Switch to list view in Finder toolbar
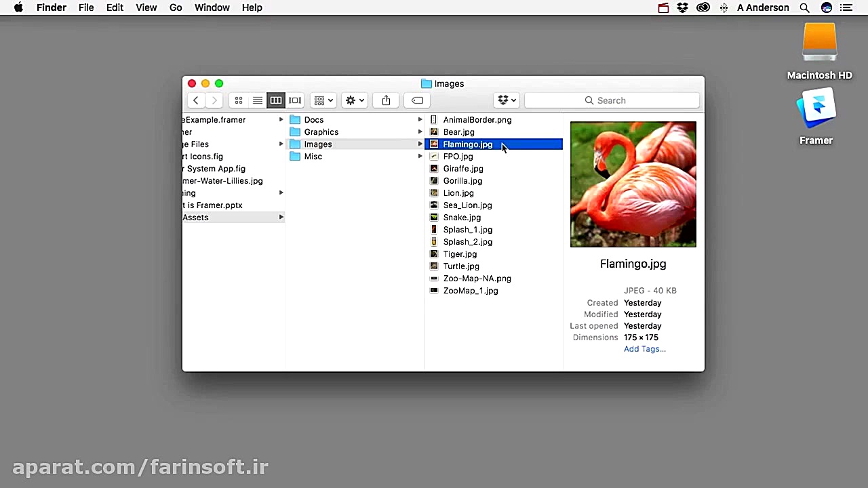 tap(258, 100)
